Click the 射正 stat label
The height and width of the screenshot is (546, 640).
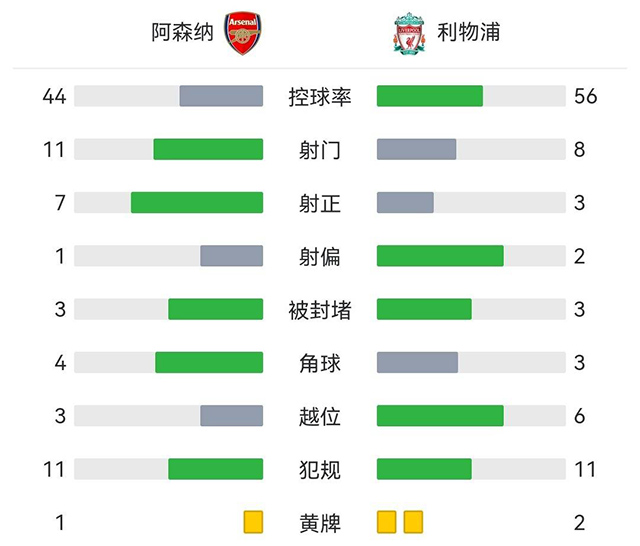pyautogui.click(x=320, y=203)
